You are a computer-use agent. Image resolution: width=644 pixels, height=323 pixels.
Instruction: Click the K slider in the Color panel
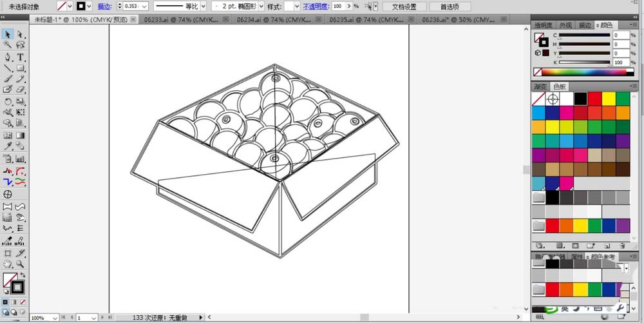point(583,63)
